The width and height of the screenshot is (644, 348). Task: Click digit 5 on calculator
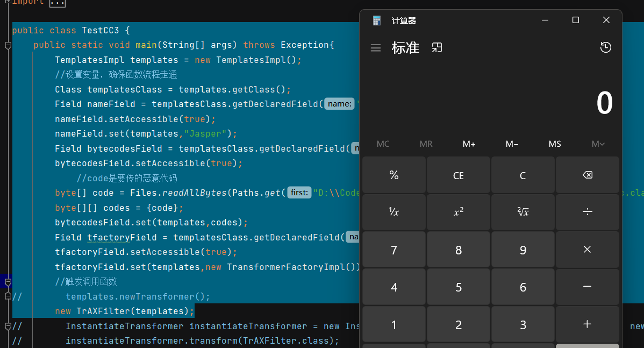pos(459,287)
